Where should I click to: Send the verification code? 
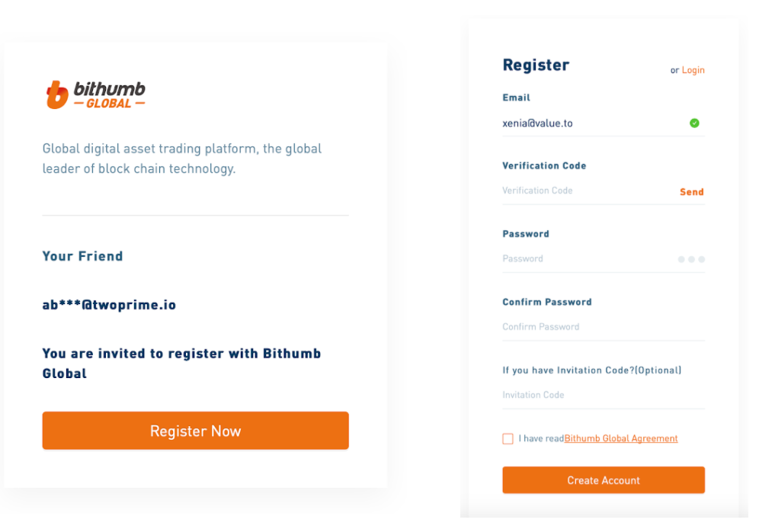point(692,192)
